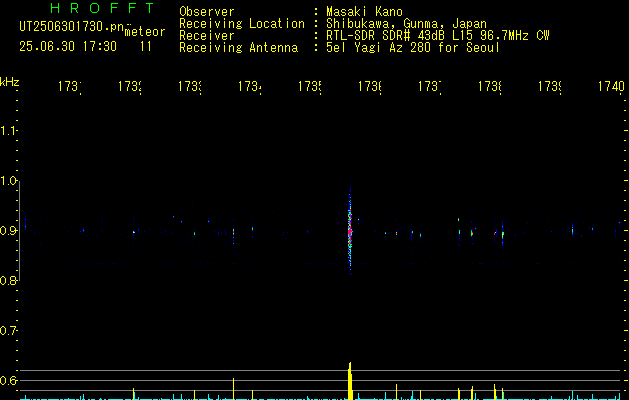Viewport: 629px width, 400px height.
Task: Click the 1.0 frequency axis label
Action: point(8,181)
